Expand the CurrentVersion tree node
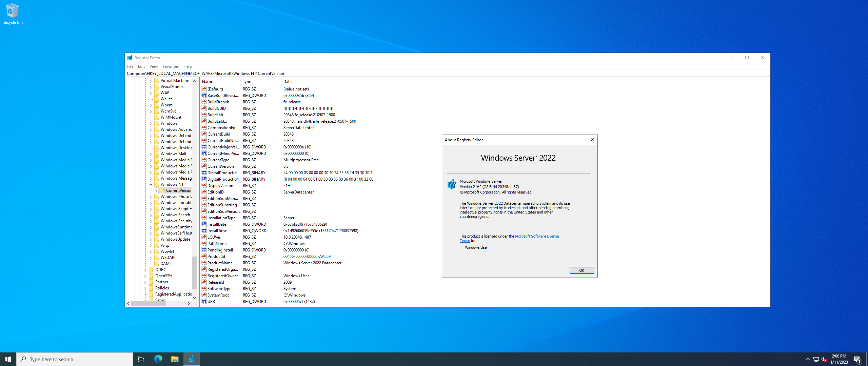The width and height of the screenshot is (868, 366). tap(156, 190)
